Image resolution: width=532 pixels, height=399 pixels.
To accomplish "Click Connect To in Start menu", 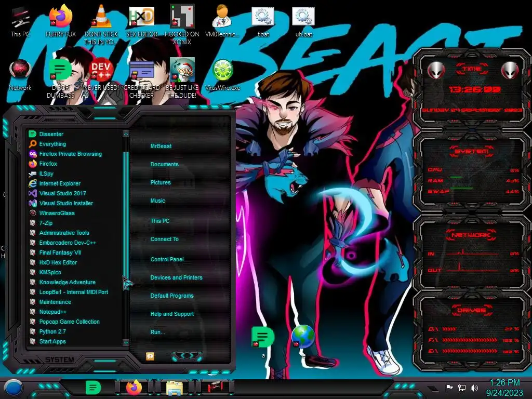I will [164, 239].
